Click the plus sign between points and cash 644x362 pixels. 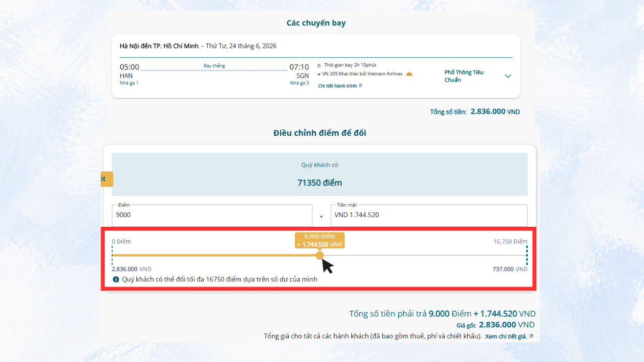pos(321,217)
